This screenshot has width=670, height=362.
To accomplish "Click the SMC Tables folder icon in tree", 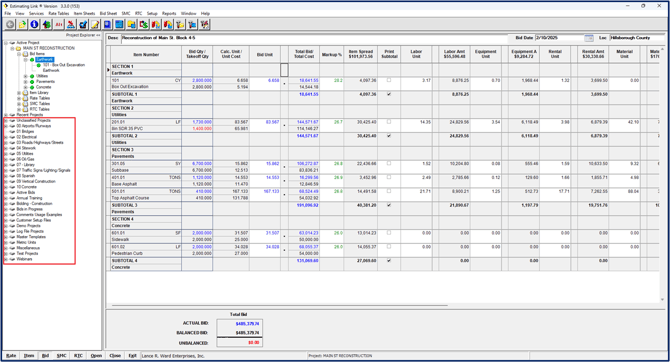I will point(26,104).
